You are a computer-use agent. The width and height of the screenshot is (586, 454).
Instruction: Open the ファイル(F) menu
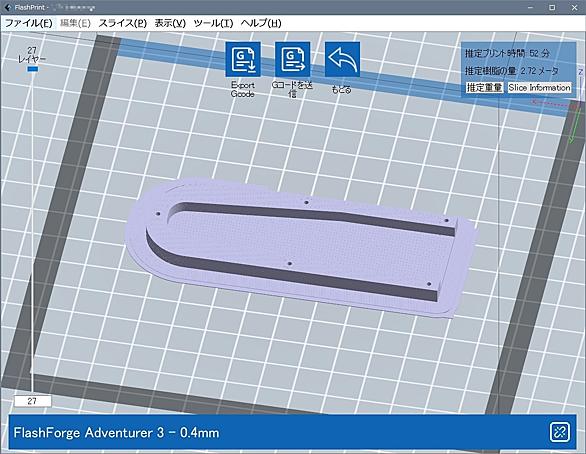click(28, 23)
